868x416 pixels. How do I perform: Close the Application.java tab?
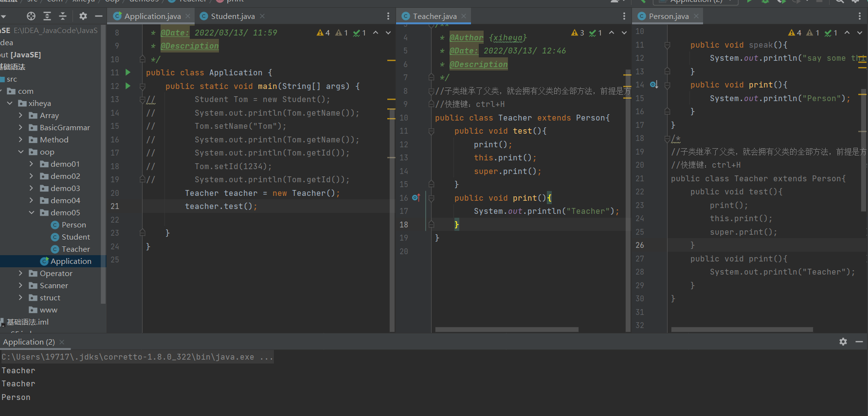coord(188,16)
